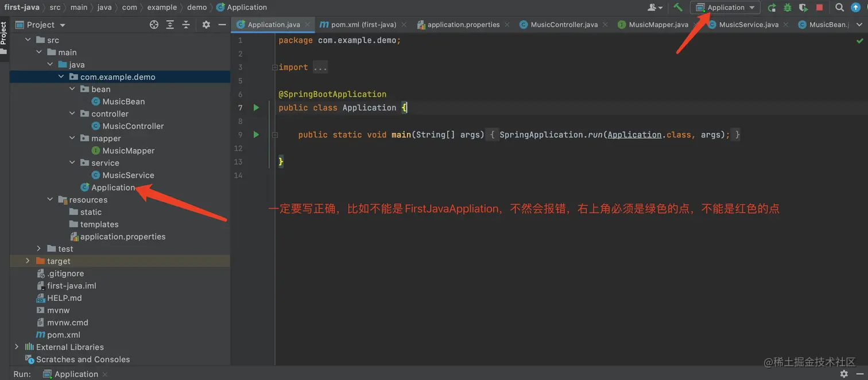Hide the Run panel with minus icon
Screen dimensions: 868x380
860,374
